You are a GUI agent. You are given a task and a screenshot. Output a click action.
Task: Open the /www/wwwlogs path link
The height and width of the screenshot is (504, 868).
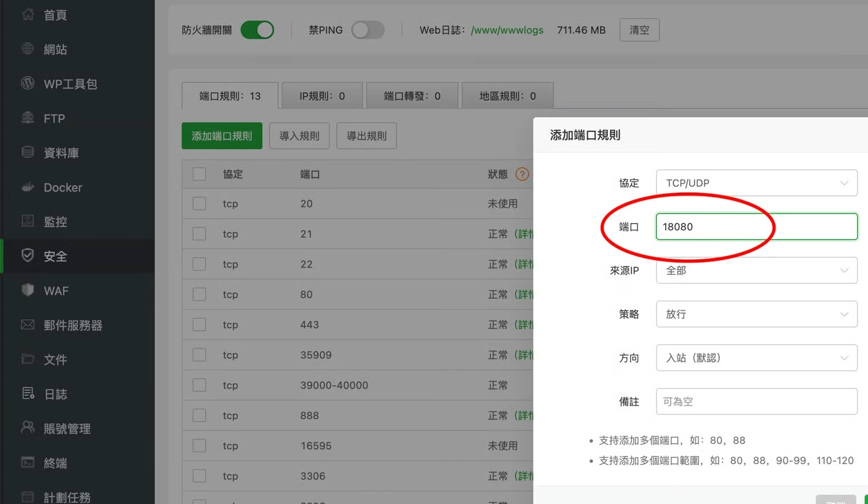point(507,30)
